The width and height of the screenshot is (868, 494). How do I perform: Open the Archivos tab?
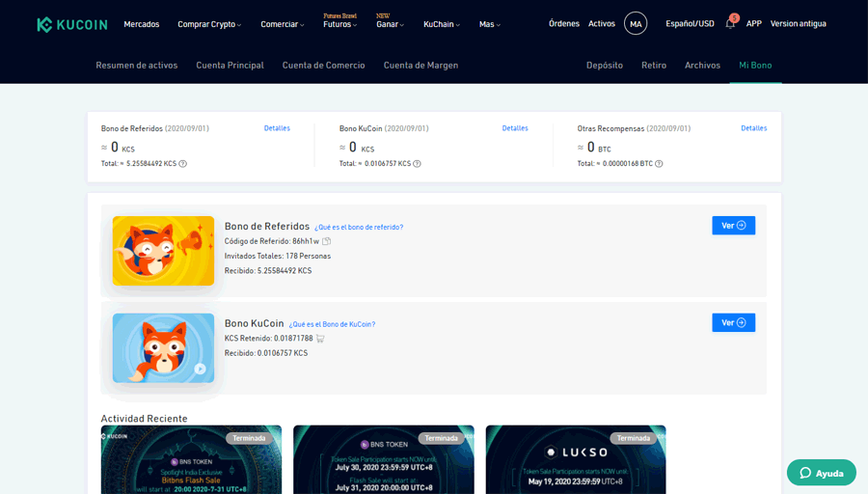(x=702, y=66)
